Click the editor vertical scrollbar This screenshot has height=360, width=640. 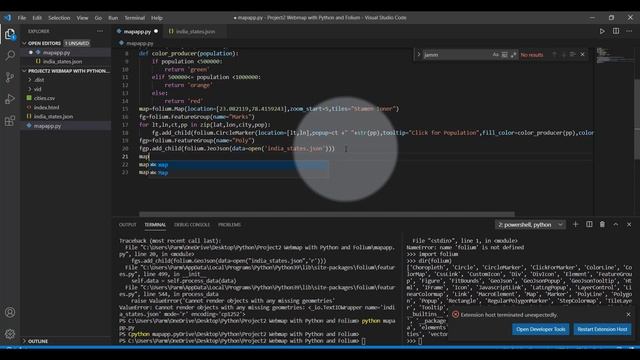pos(637,118)
